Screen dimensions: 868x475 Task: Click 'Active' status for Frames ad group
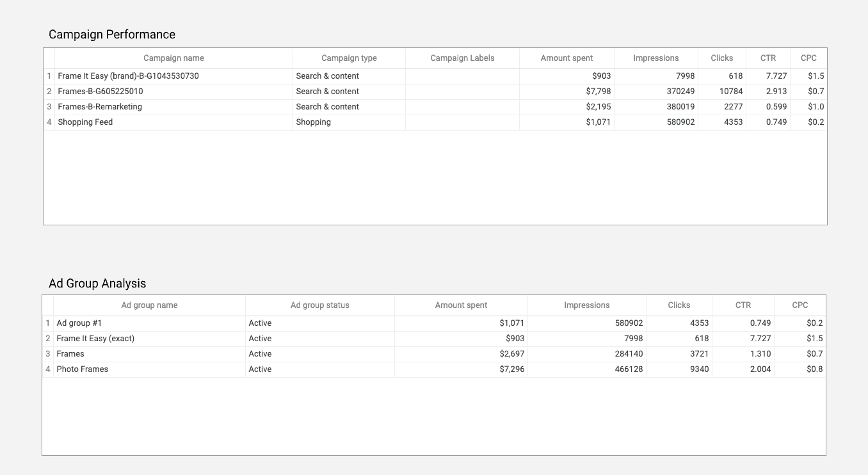point(260,354)
